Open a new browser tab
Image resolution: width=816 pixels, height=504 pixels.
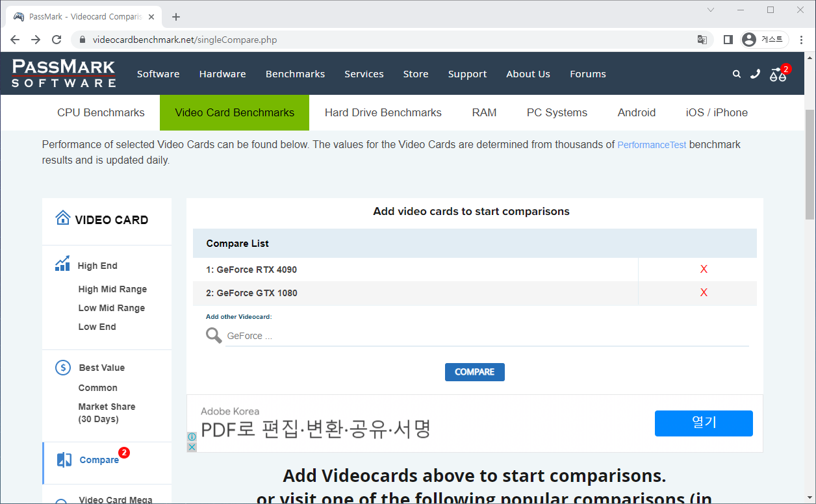point(176,17)
